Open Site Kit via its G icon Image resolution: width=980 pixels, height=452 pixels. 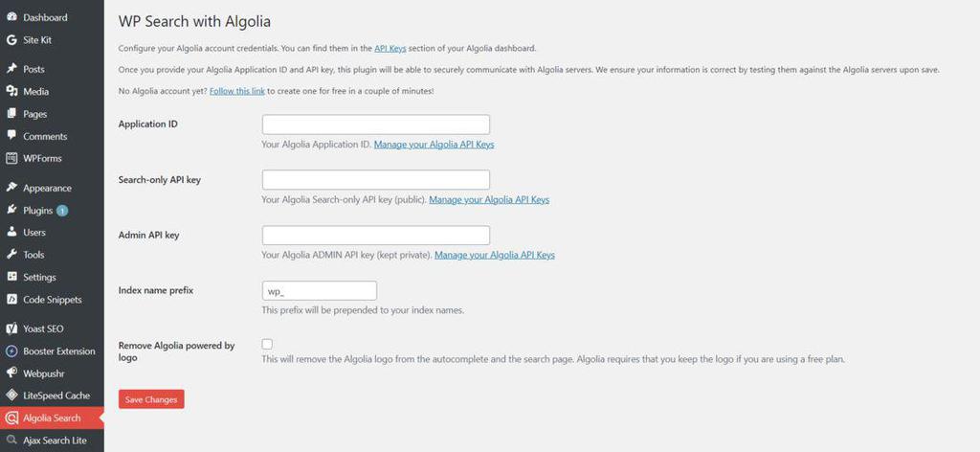(11, 40)
